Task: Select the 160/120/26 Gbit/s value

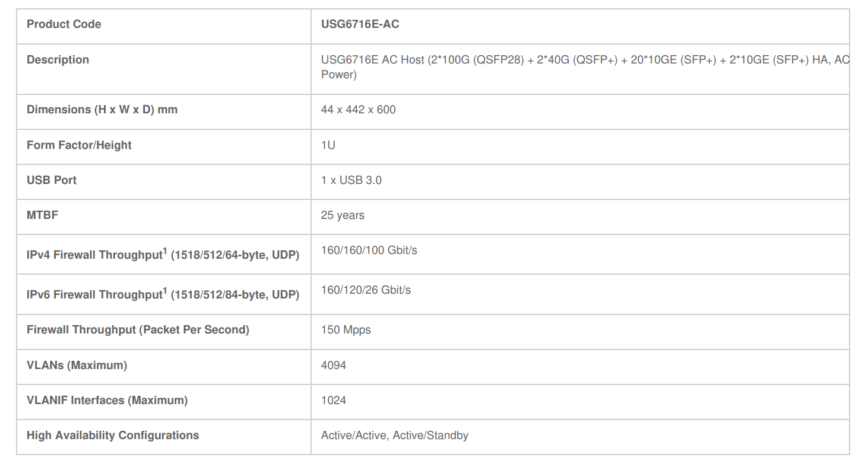Action: [366, 290]
